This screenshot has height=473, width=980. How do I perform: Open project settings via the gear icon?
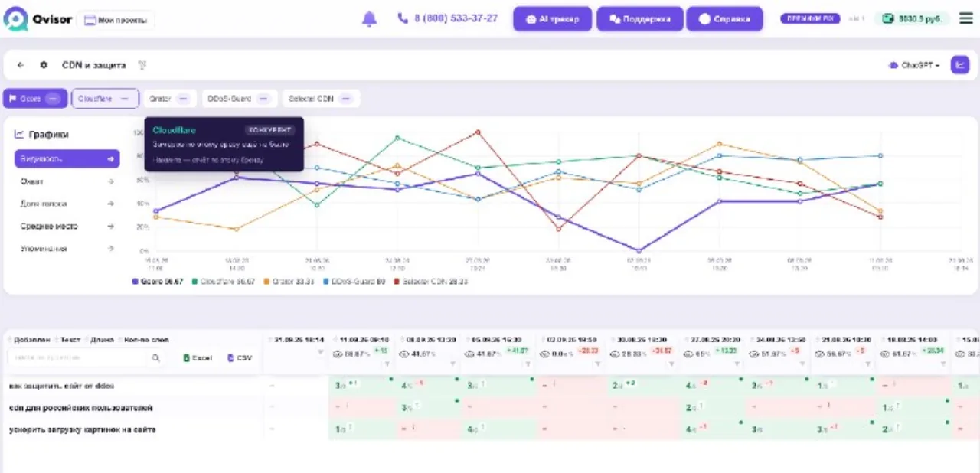44,65
